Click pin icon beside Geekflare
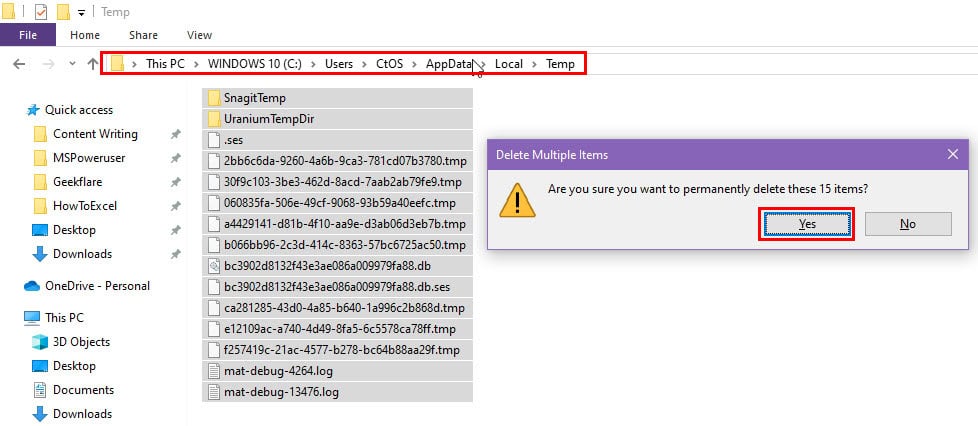978x426 pixels. (176, 182)
